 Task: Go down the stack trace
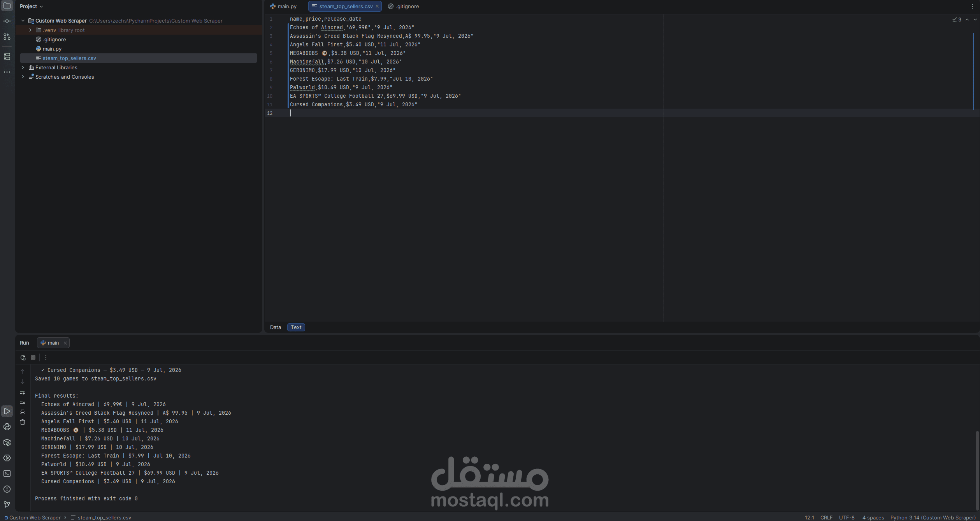coord(23,382)
